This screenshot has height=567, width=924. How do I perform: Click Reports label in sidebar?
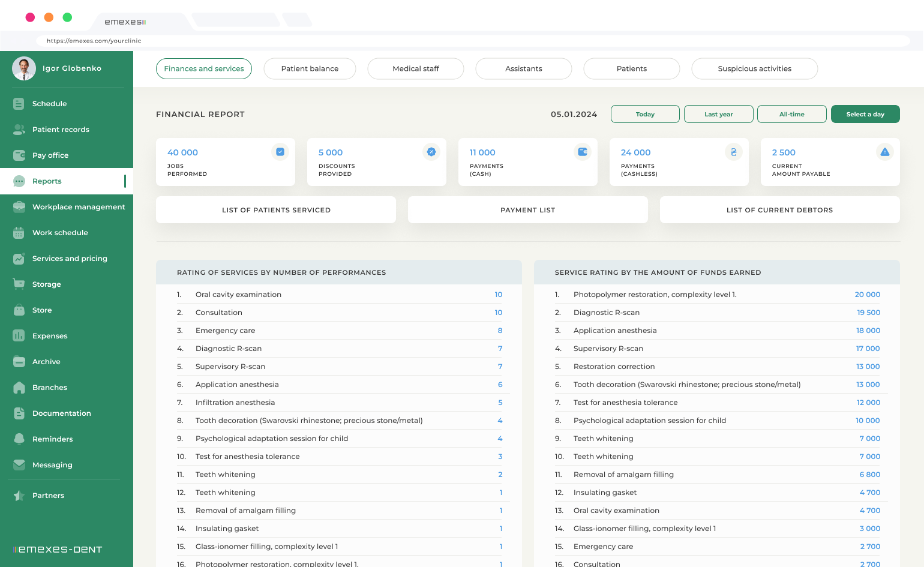click(x=47, y=181)
